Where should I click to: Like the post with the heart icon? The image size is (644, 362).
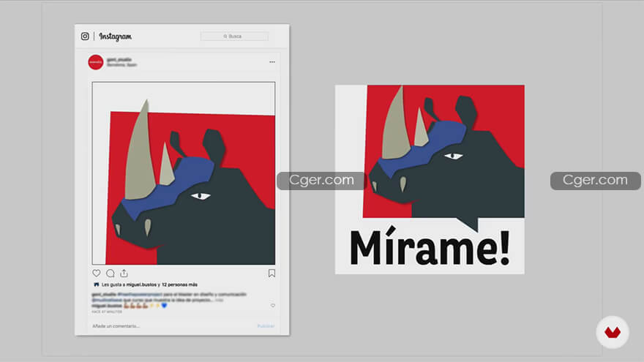(97, 274)
